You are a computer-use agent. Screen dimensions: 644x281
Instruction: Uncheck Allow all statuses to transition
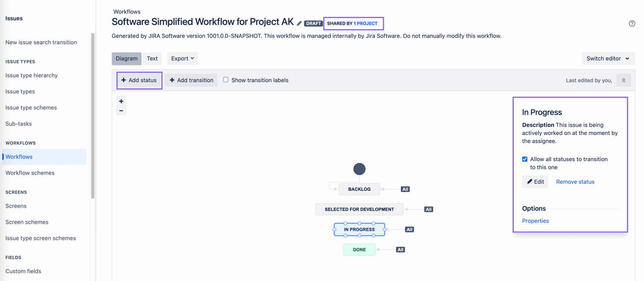(525, 159)
